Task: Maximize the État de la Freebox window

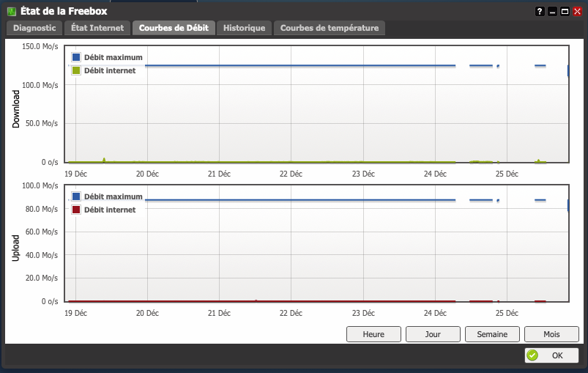Action: 565,12
